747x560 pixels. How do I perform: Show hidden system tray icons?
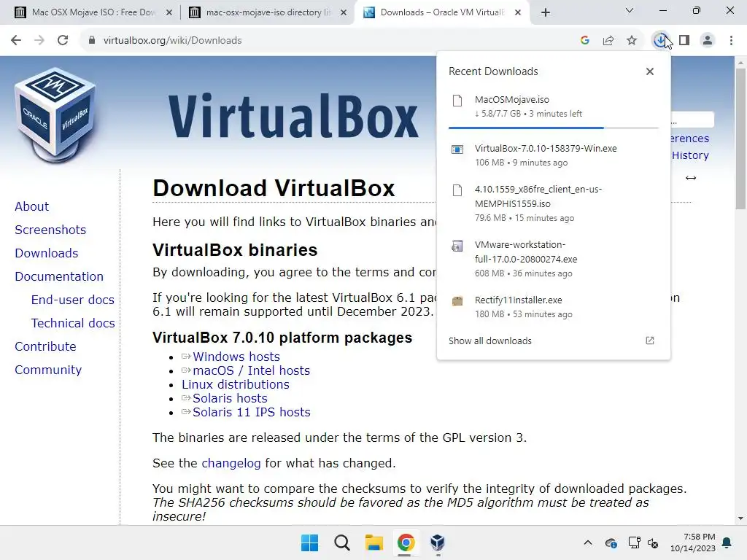pos(588,542)
